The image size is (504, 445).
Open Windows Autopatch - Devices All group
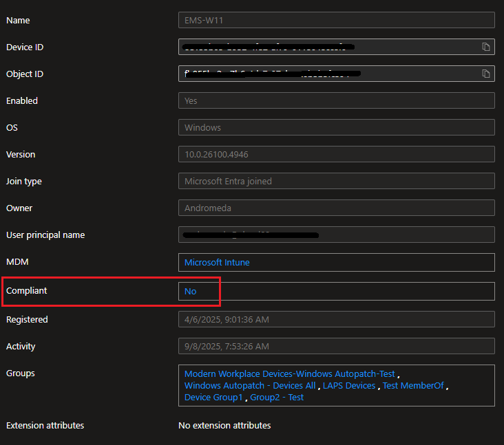[x=250, y=385]
